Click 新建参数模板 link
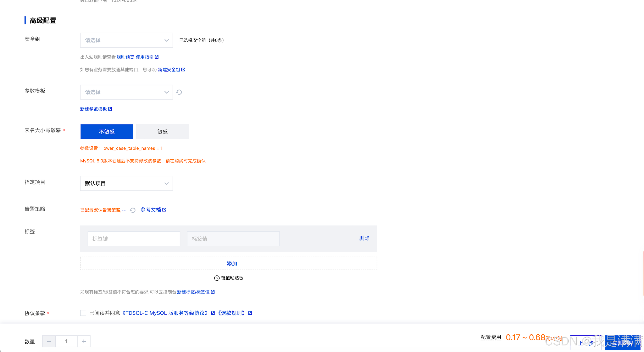Viewport: 644px width, 352px height. 94,109
